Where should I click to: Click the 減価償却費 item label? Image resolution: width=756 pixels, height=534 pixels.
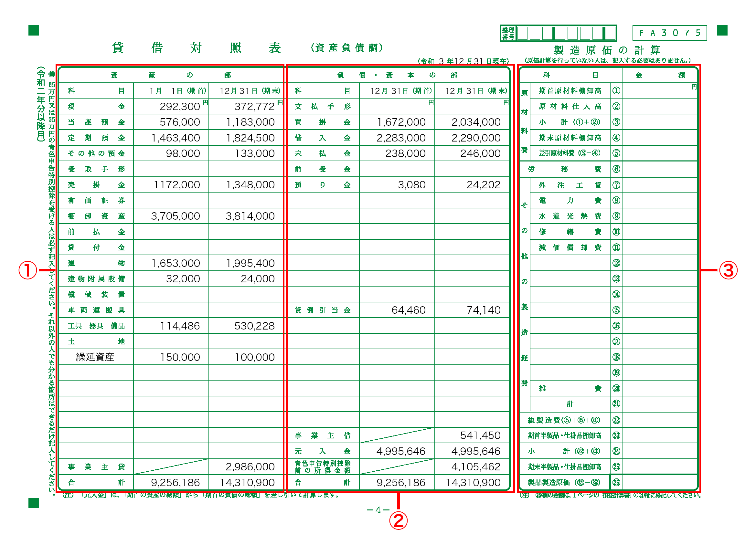pos(570,247)
